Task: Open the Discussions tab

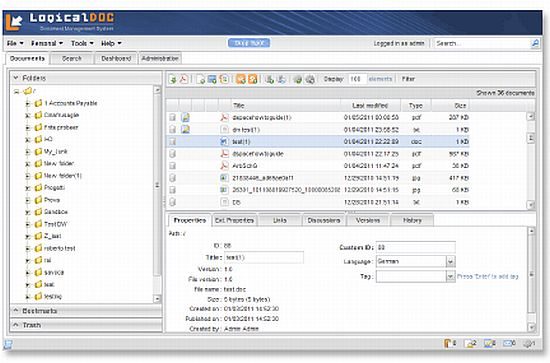Action: pyautogui.click(x=324, y=220)
